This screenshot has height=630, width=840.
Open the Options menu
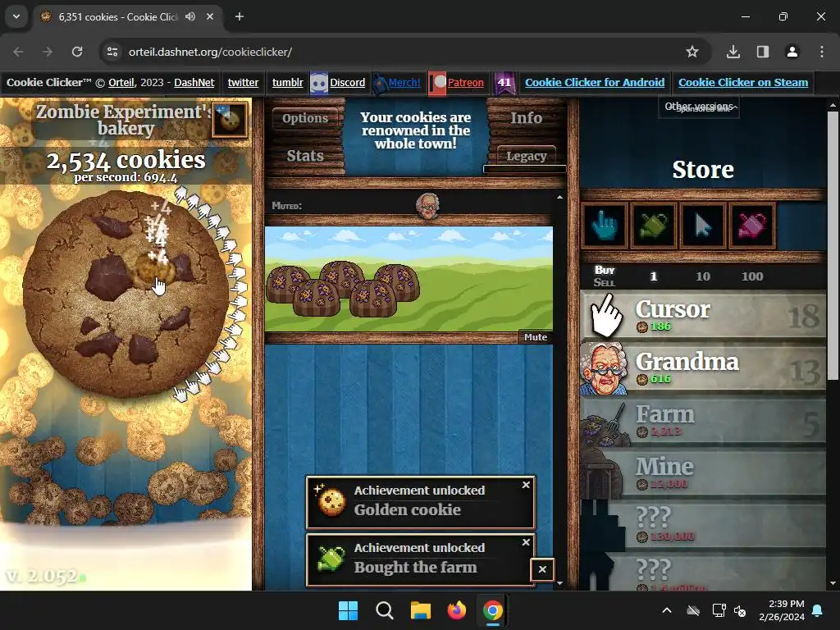coord(305,118)
